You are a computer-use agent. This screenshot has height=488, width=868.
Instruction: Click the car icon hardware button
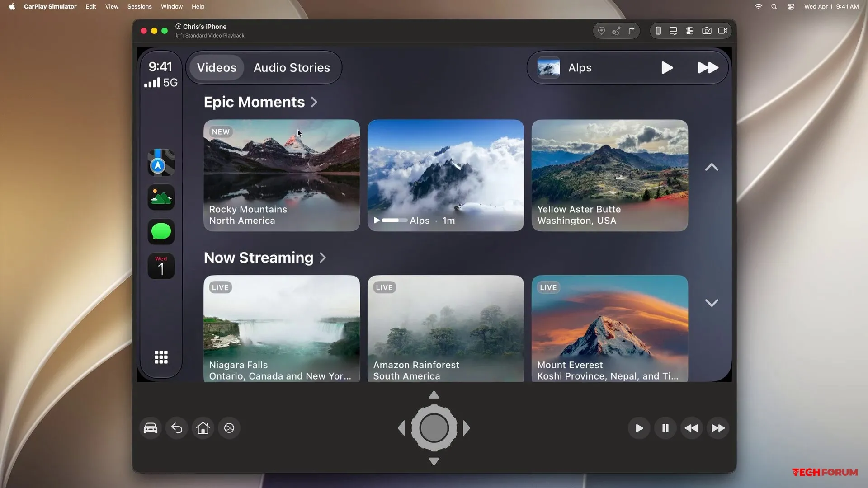[x=151, y=428]
